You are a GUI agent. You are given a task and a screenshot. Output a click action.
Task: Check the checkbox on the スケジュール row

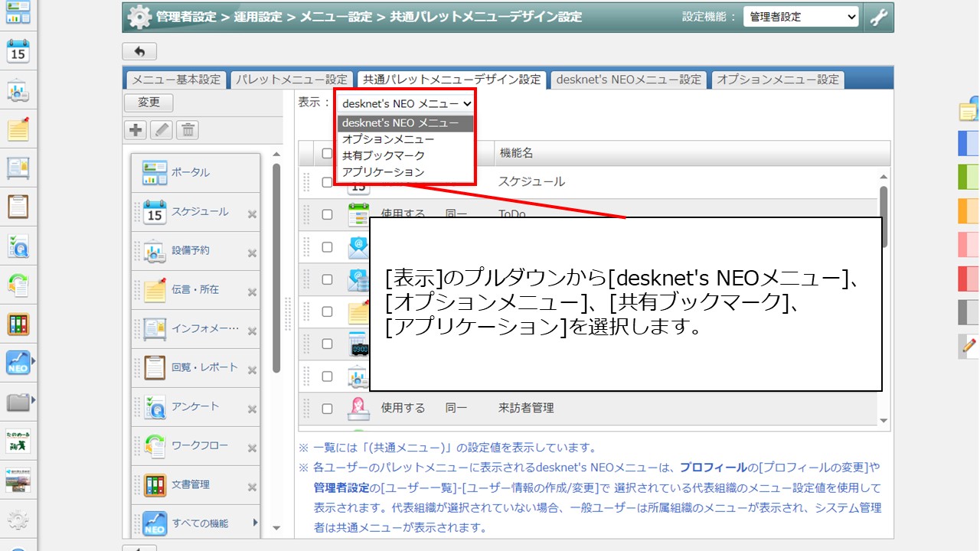click(327, 182)
